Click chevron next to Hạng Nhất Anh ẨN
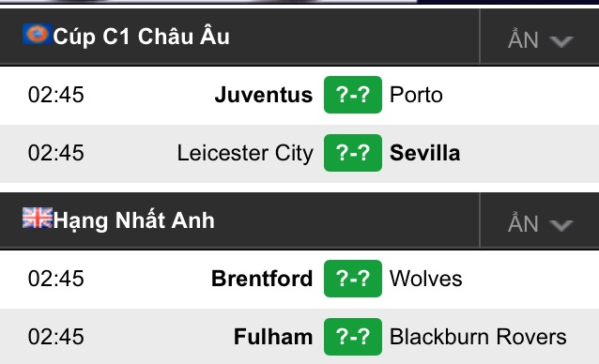This screenshot has height=364, width=599. click(561, 225)
